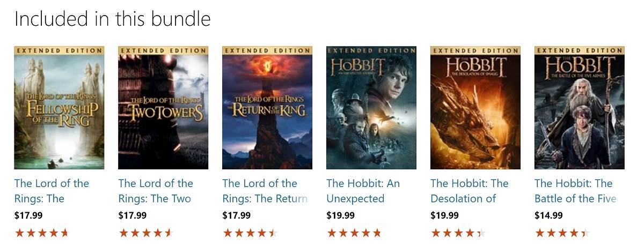644x246 pixels.
Task: Open The Two Towers movie poster
Action: point(163,108)
